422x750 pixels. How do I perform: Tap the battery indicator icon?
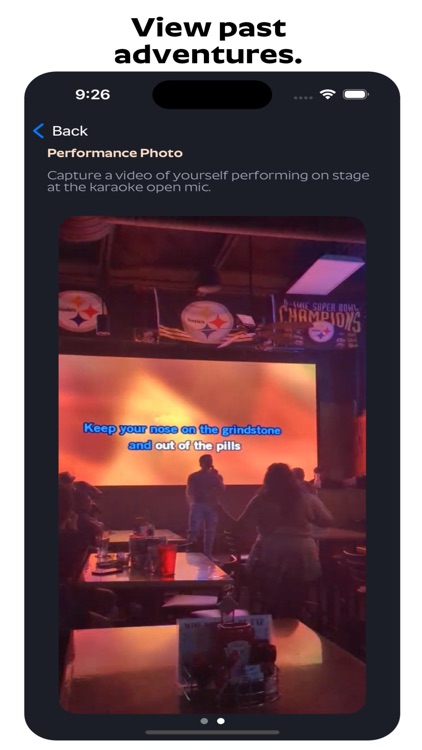(355, 94)
